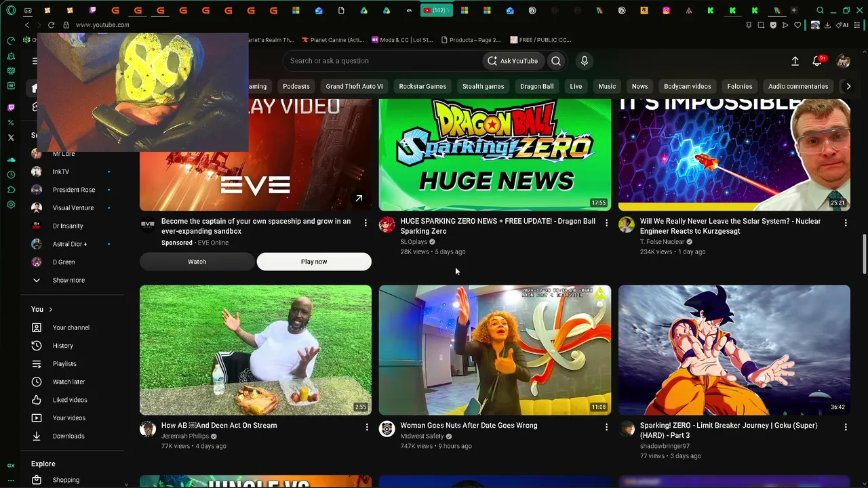Select the News filter chip

point(640,86)
